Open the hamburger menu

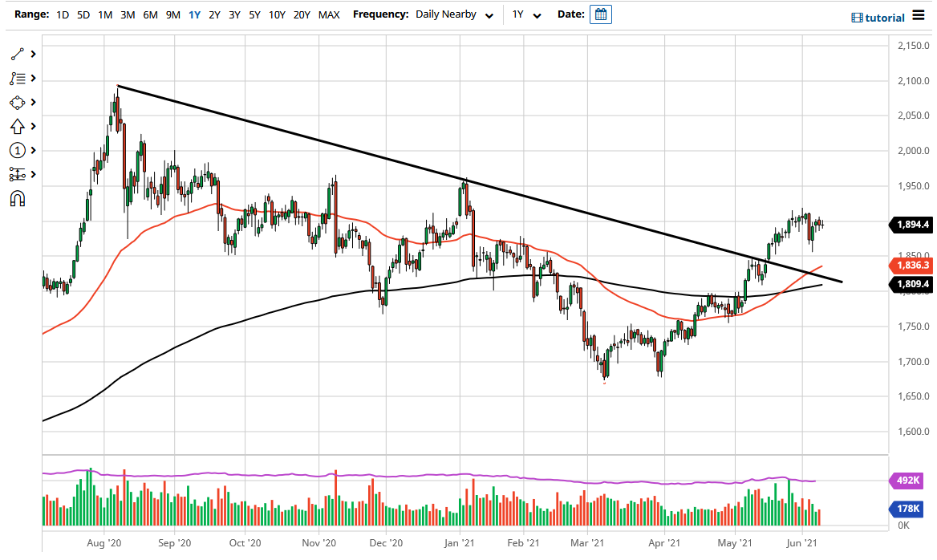[x=919, y=15]
